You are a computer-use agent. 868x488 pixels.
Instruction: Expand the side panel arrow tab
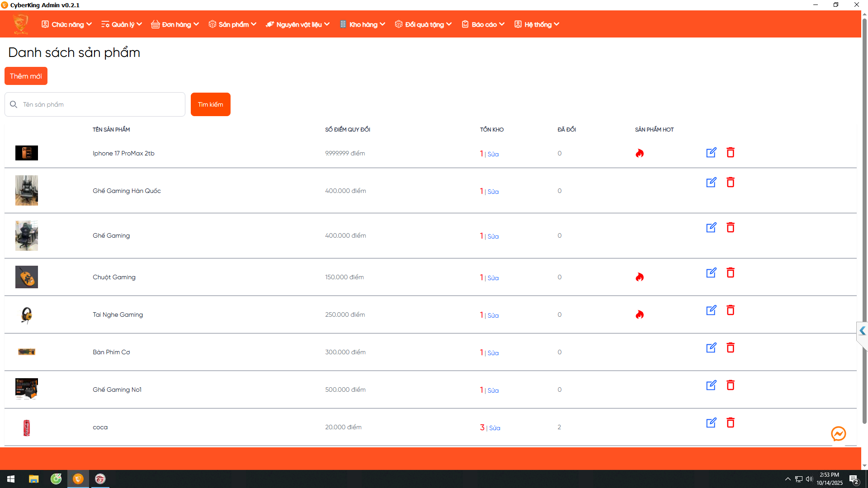coord(862,331)
